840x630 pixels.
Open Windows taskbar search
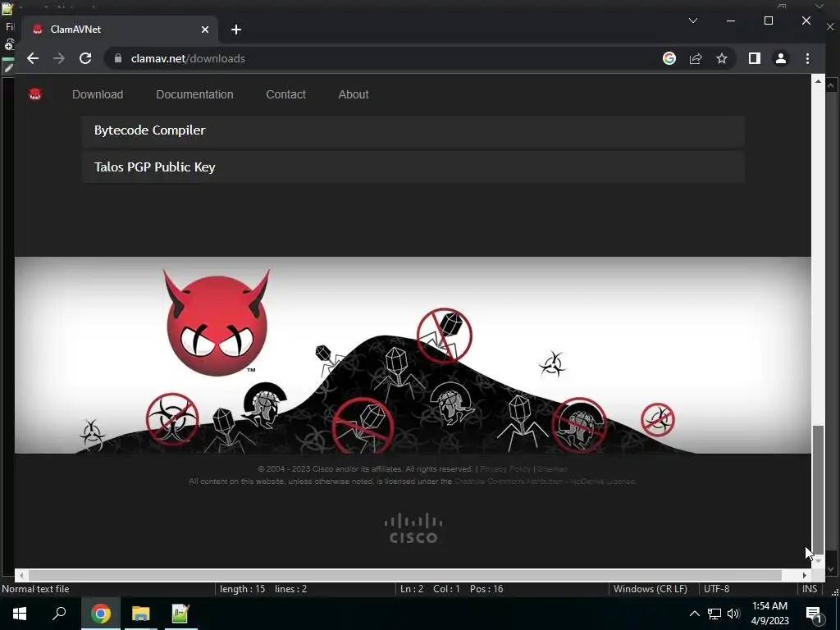click(59, 614)
